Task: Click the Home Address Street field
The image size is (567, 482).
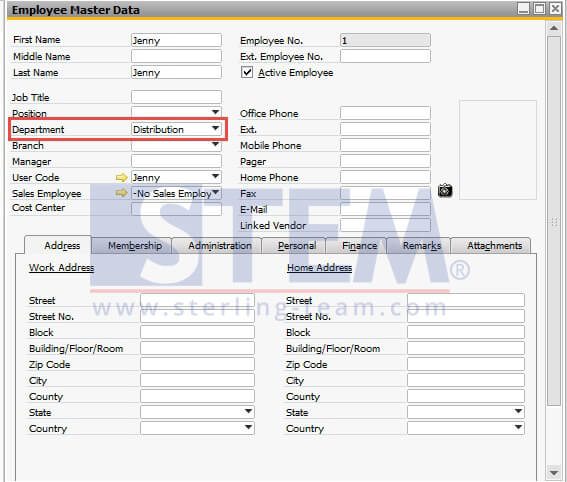Action: pos(466,300)
